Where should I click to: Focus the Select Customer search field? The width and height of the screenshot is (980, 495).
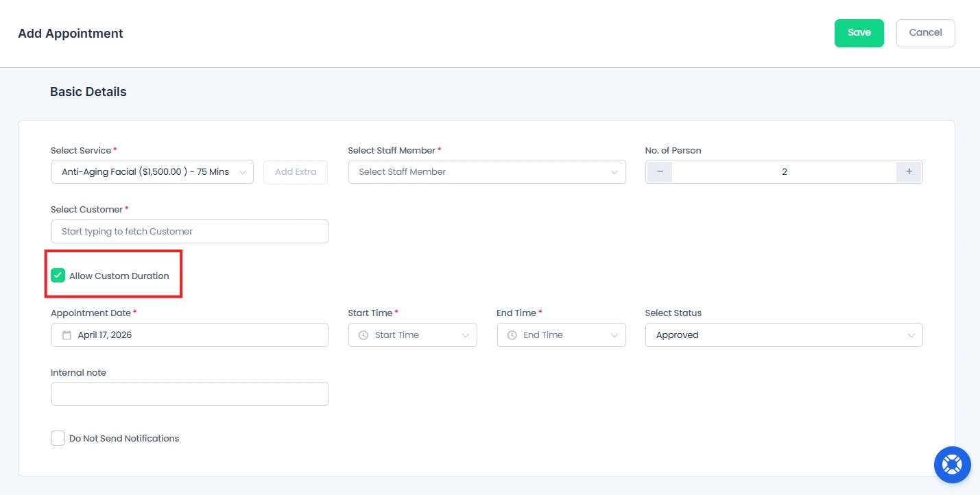190,231
